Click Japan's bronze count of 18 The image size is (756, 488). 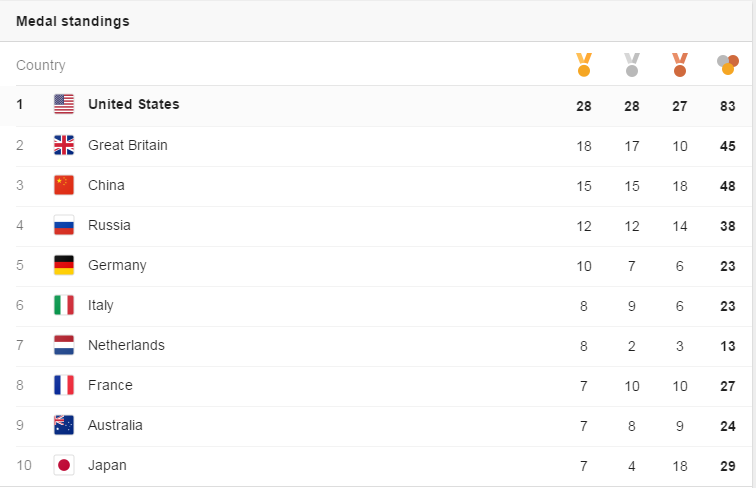click(680, 466)
